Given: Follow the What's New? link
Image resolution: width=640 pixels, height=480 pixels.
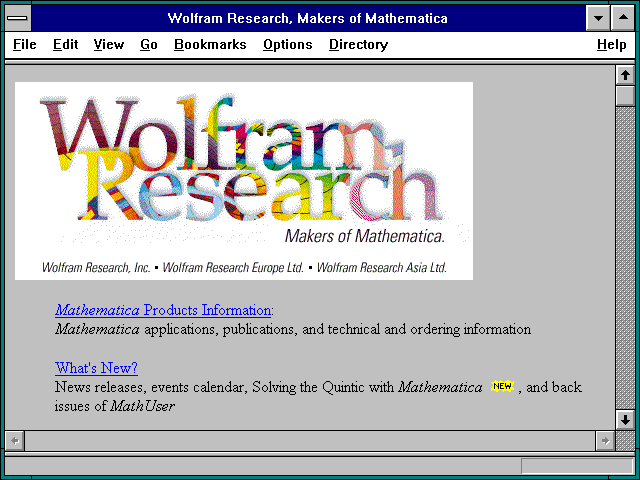Looking at the screenshot, I should point(96,368).
